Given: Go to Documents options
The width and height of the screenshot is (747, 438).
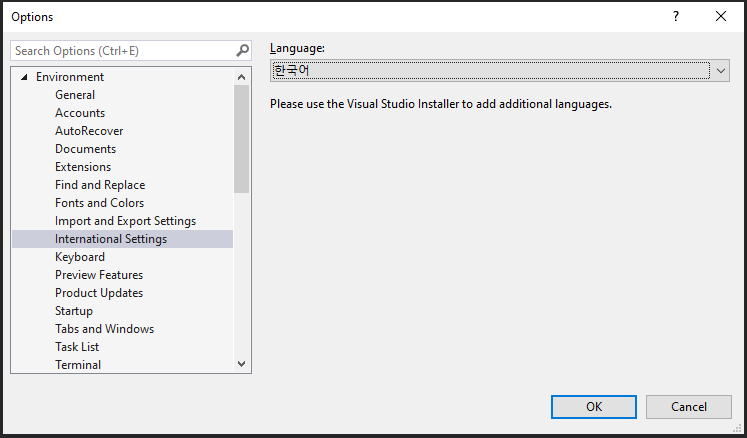Looking at the screenshot, I should click(85, 149).
